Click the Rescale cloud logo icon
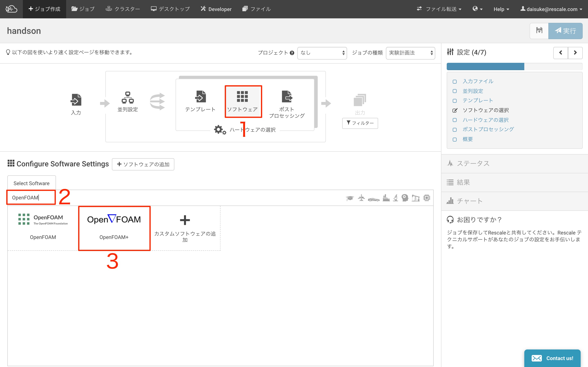 [x=11, y=9]
